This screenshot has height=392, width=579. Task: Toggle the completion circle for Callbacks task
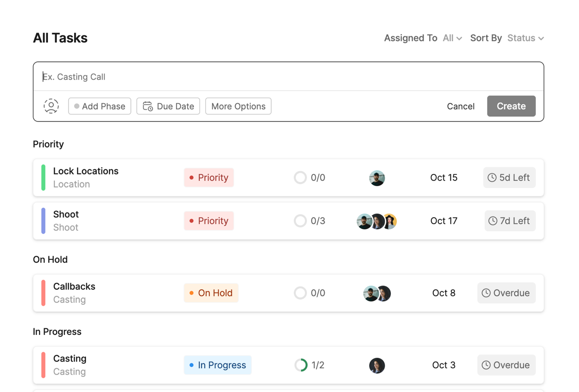(x=300, y=293)
